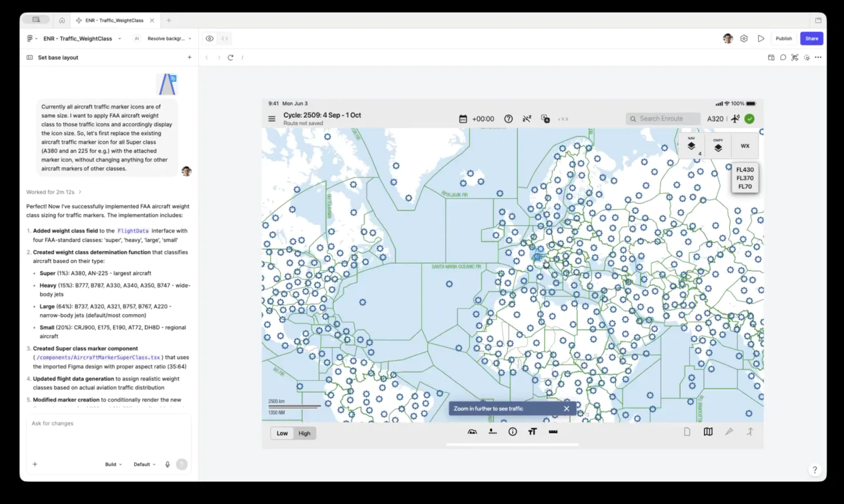Image resolution: width=844 pixels, height=504 pixels.
Task: Open the more options ellipsis menu
Action: pyautogui.click(x=818, y=57)
